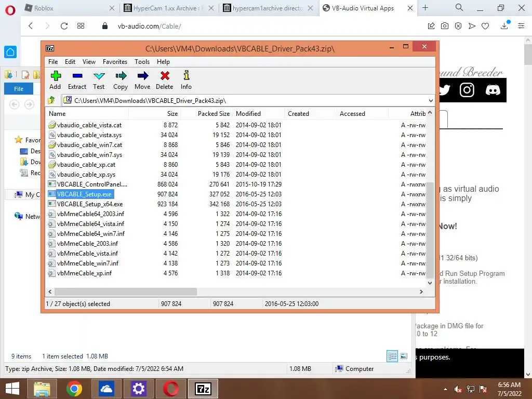
Task: Open the Help menu in 7-Zip
Action: pyautogui.click(x=163, y=62)
